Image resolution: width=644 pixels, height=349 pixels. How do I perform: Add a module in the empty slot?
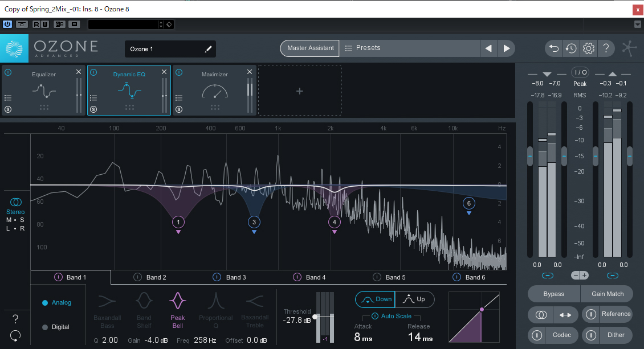tap(300, 91)
